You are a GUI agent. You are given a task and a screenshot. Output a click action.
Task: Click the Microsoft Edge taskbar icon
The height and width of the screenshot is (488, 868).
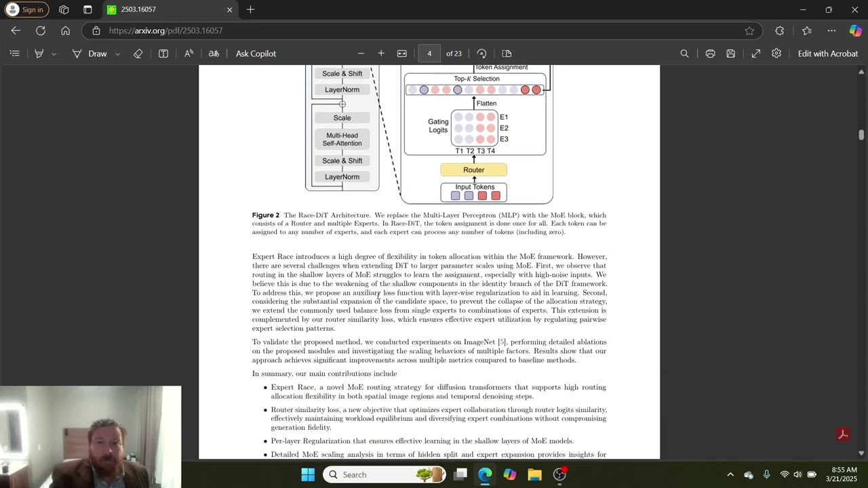click(x=485, y=474)
